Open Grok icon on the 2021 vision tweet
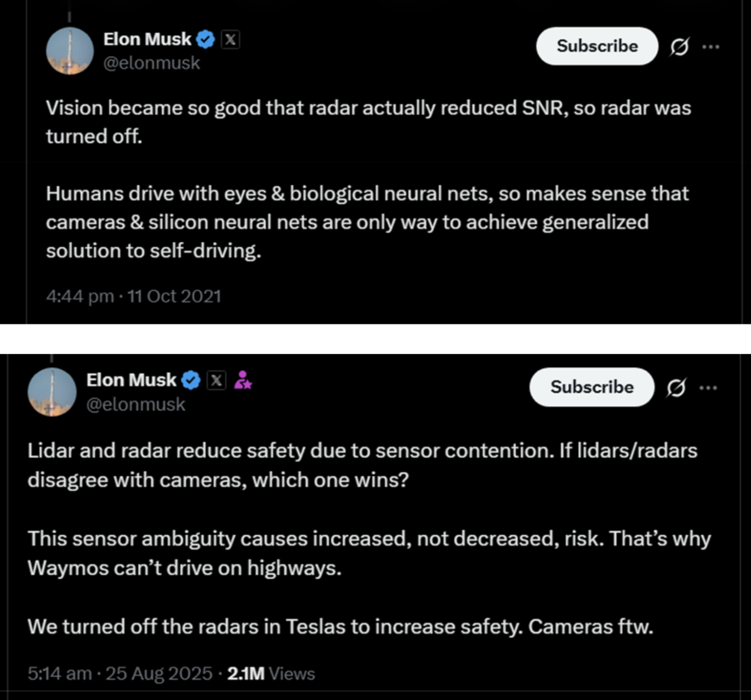 point(679,47)
